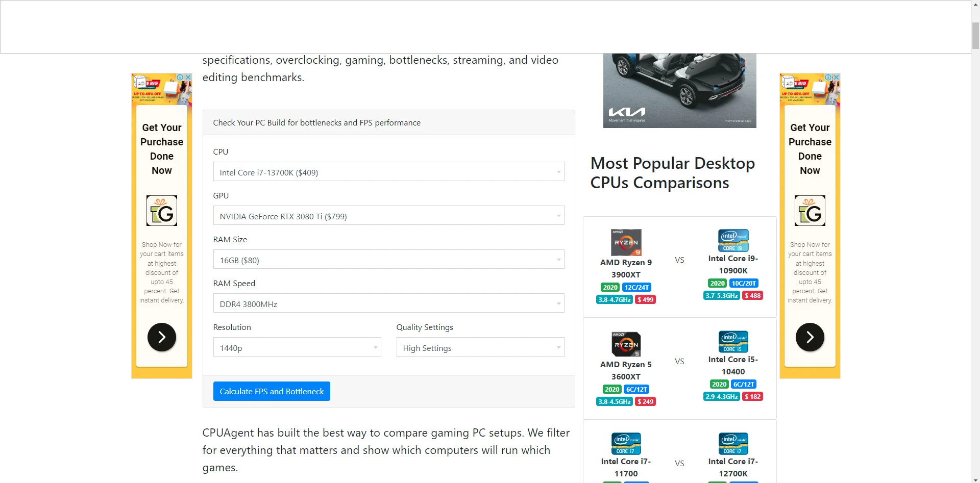The height and width of the screenshot is (483, 980).
Task: Click the Intel Core i5-10400 chip icon
Action: [733, 342]
